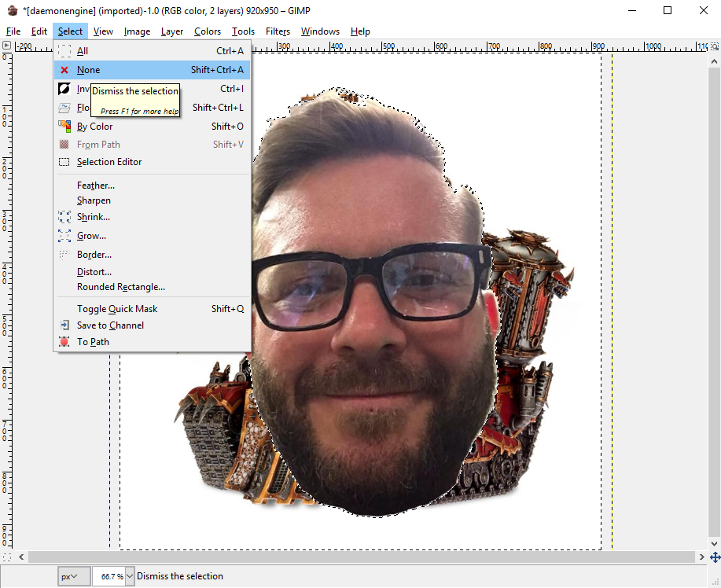Open the Colors menu

click(x=208, y=31)
